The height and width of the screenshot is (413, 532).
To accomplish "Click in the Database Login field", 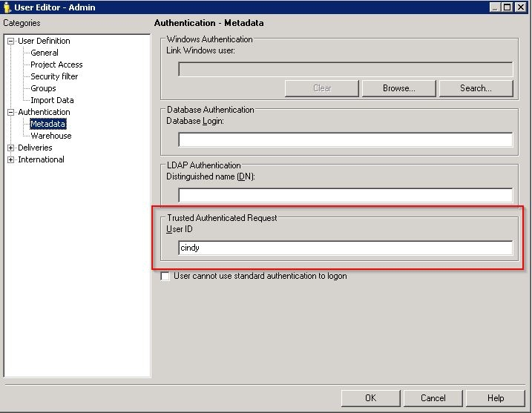I will click(345, 139).
